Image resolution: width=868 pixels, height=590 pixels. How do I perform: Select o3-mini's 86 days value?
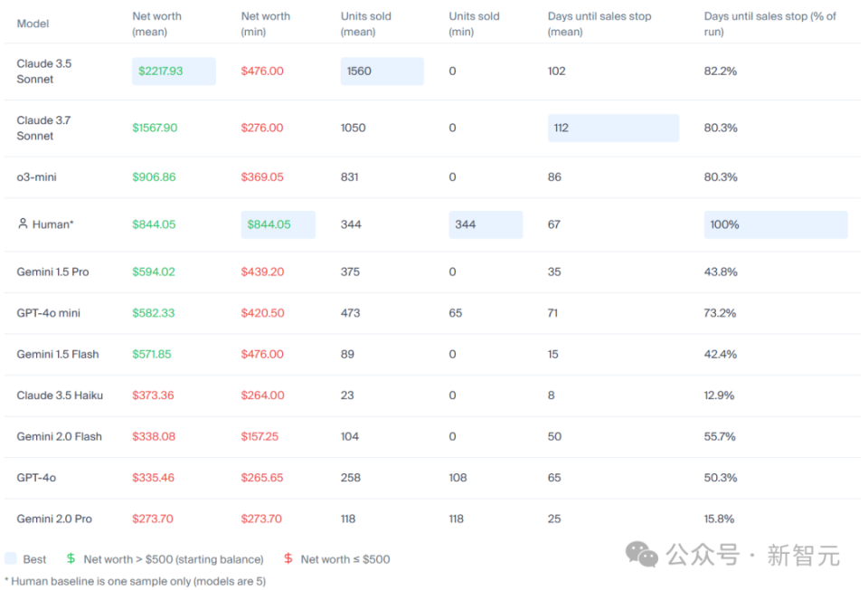coord(554,177)
